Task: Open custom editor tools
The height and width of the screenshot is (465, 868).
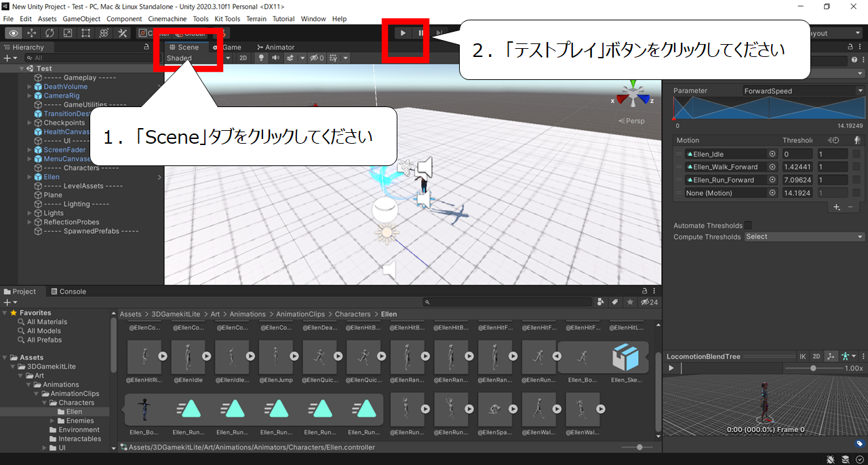Action: (122, 33)
